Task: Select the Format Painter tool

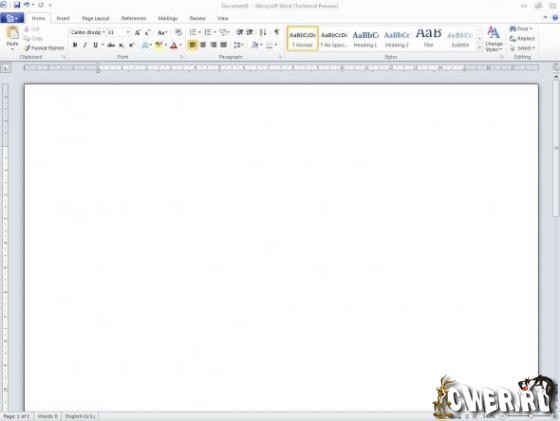Action: click(x=44, y=48)
